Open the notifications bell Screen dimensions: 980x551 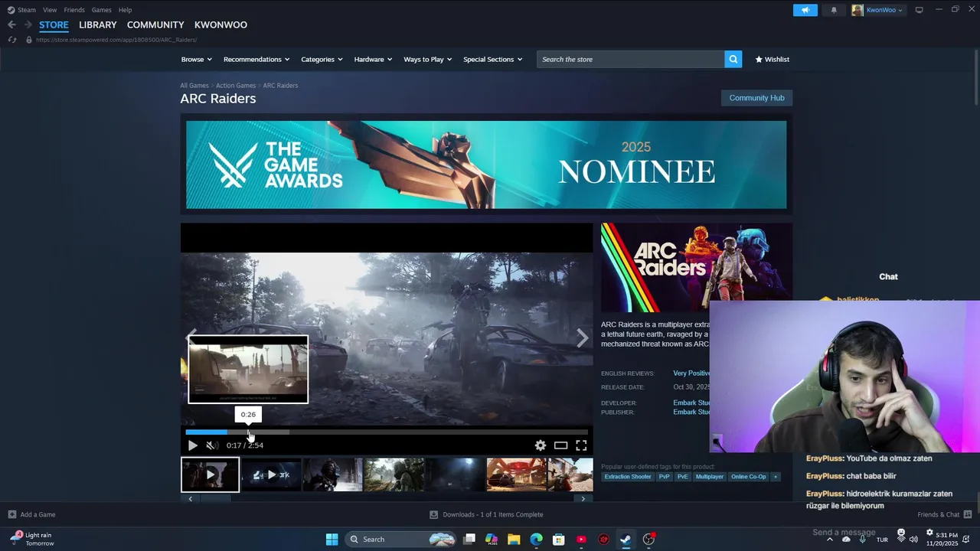click(x=834, y=10)
